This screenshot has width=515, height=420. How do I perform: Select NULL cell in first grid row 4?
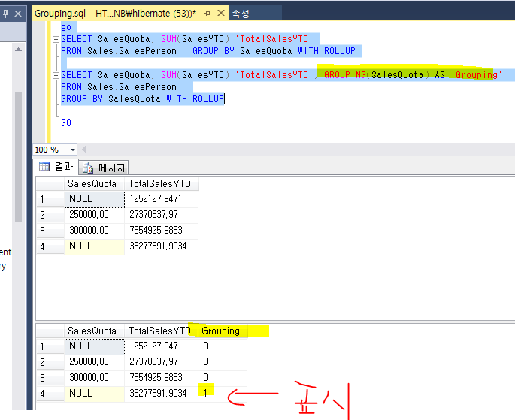[95, 246]
